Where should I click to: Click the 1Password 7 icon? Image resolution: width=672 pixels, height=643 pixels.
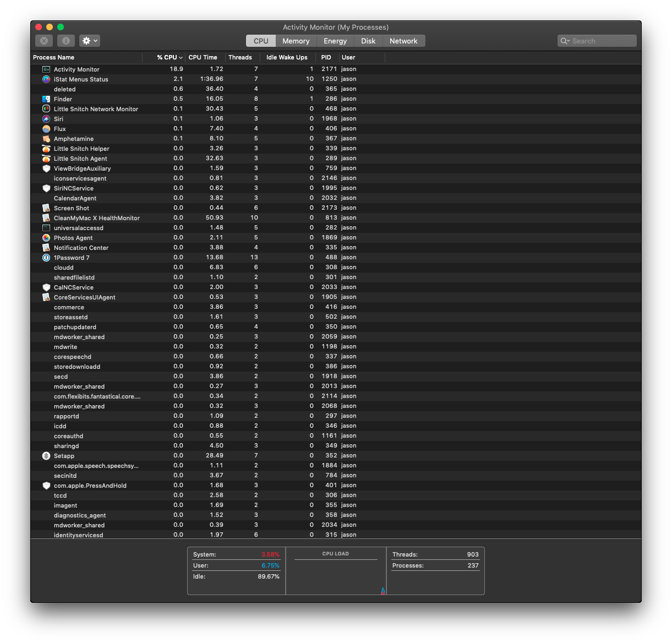click(x=46, y=258)
